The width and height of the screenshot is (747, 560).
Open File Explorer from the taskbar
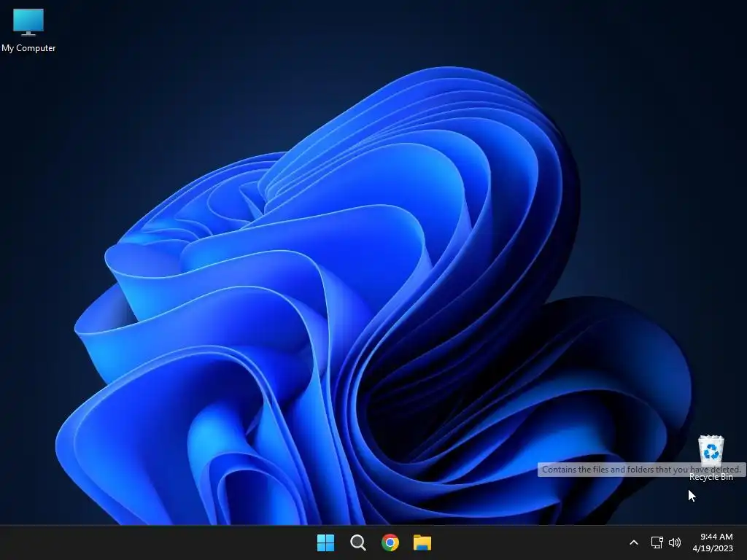[422, 542]
